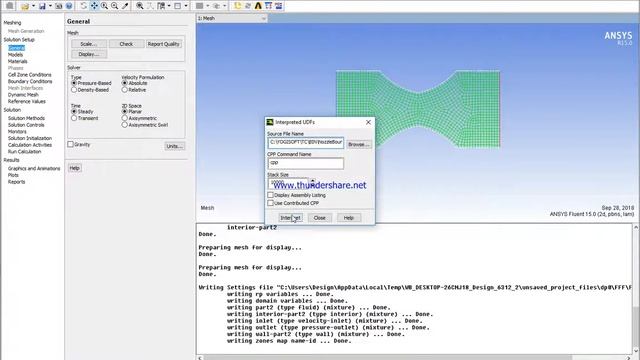Click the CPP Command Name field
Viewport: 640px width, 360px height.
306,163
